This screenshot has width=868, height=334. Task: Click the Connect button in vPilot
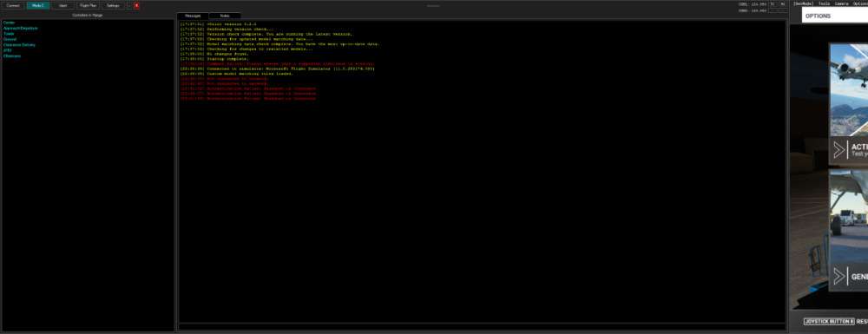pos(13,5)
